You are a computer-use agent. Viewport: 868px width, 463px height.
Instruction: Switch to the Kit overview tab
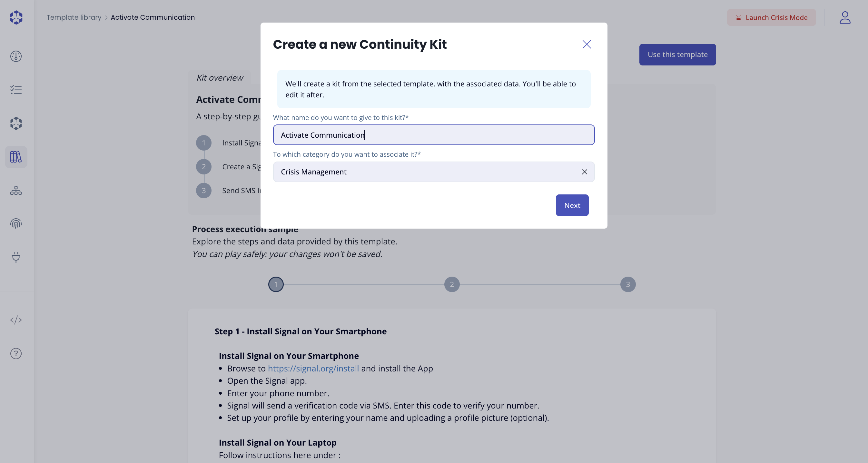point(220,77)
